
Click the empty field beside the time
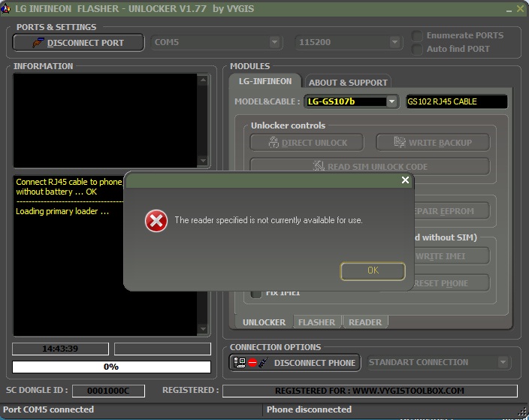pyautogui.click(x=162, y=349)
